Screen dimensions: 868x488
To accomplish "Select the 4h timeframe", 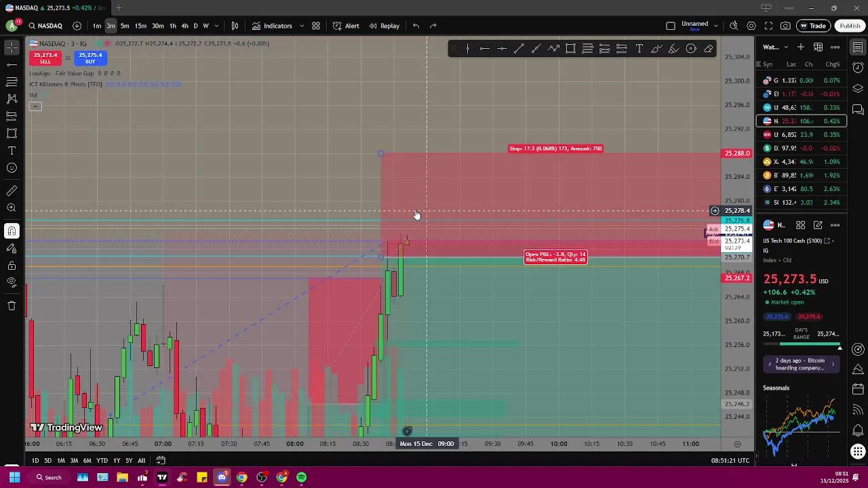I will pos(184,26).
